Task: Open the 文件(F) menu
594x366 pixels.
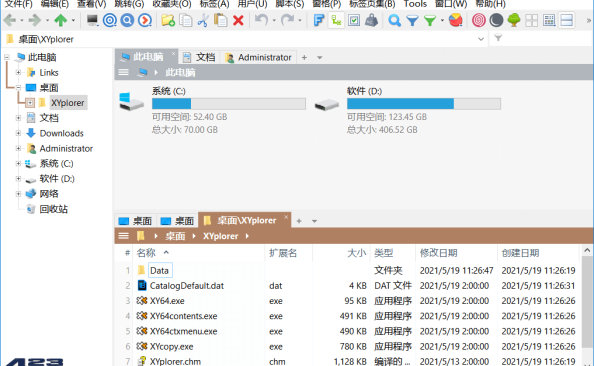Action: (18, 4)
